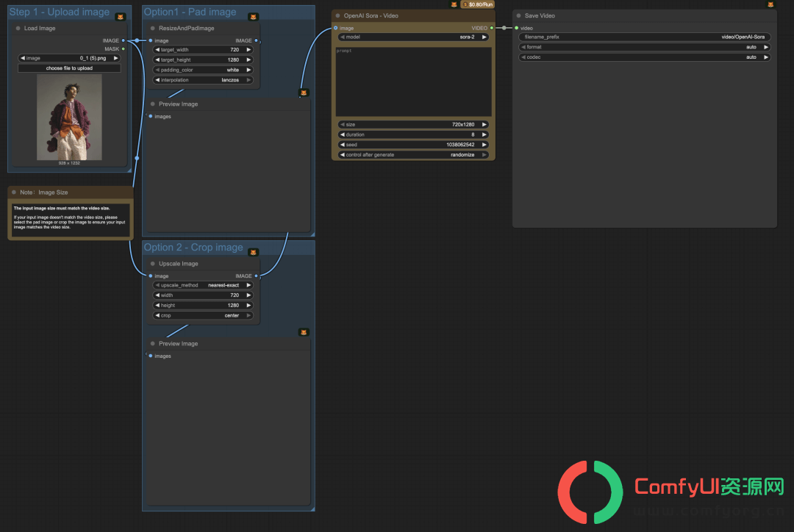The image size is (794, 532).
Task: Click the Load Image MASK output port
Action: click(123, 49)
